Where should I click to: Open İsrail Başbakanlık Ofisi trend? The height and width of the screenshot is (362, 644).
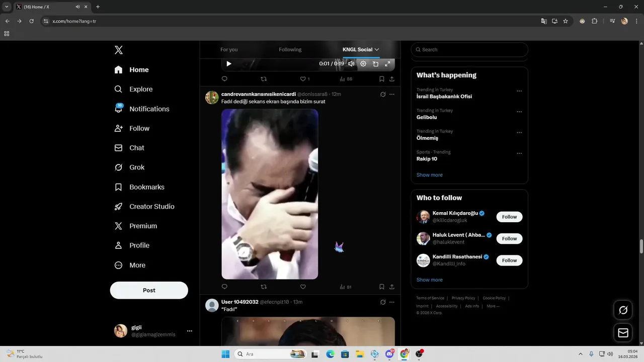tap(444, 97)
